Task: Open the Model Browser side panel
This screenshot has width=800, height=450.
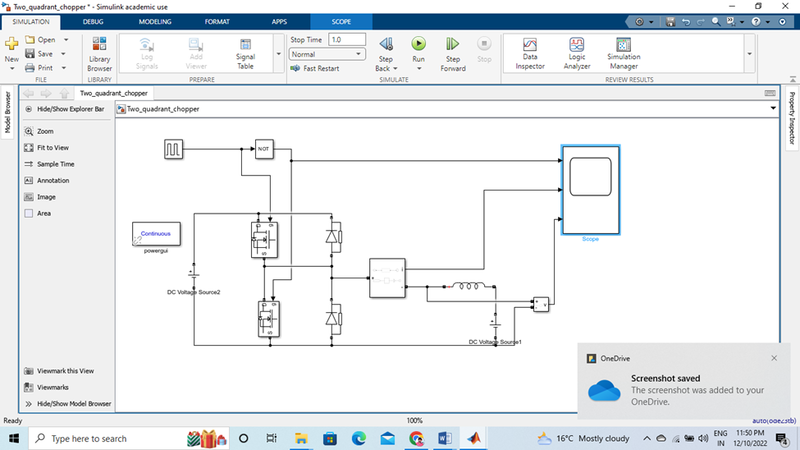Action: click(8, 113)
